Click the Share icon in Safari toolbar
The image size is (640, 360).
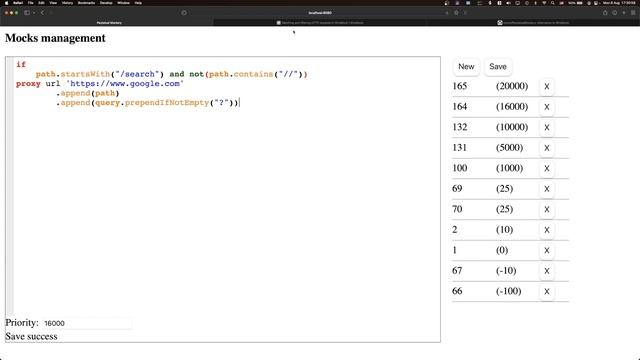605,13
